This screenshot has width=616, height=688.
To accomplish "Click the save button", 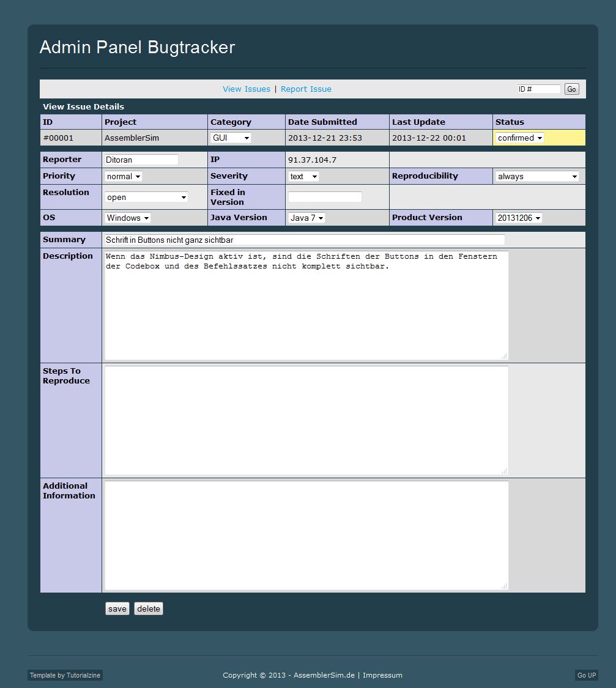I will 117,608.
